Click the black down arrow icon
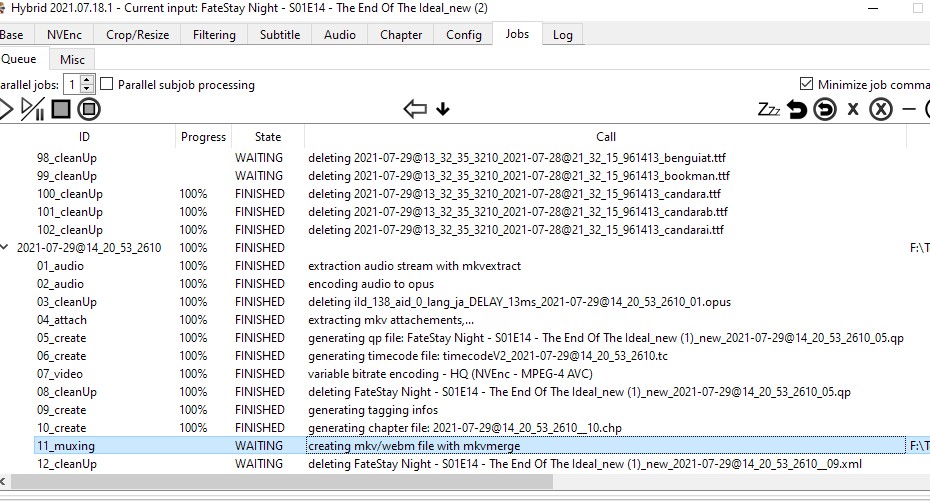The width and height of the screenshot is (930, 501). [443, 109]
